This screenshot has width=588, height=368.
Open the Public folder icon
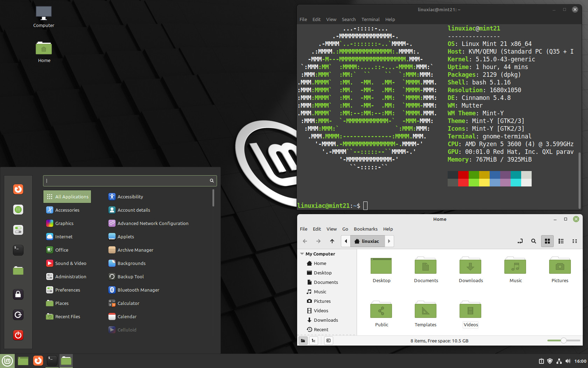coord(381,310)
